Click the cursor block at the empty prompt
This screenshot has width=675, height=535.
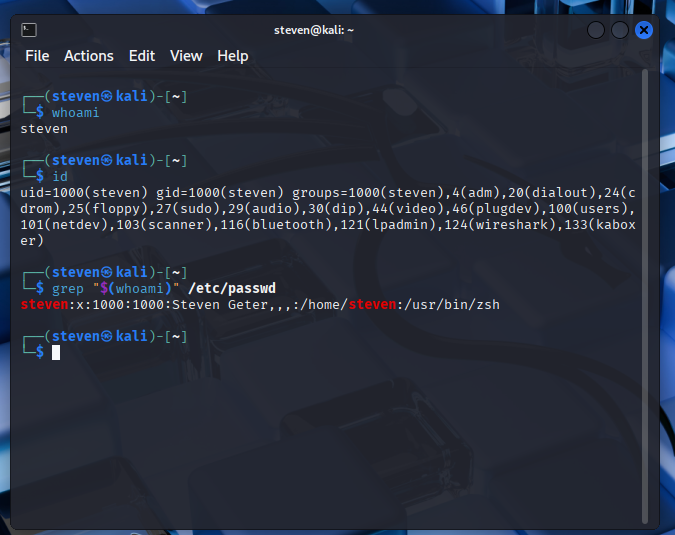tap(57, 352)
